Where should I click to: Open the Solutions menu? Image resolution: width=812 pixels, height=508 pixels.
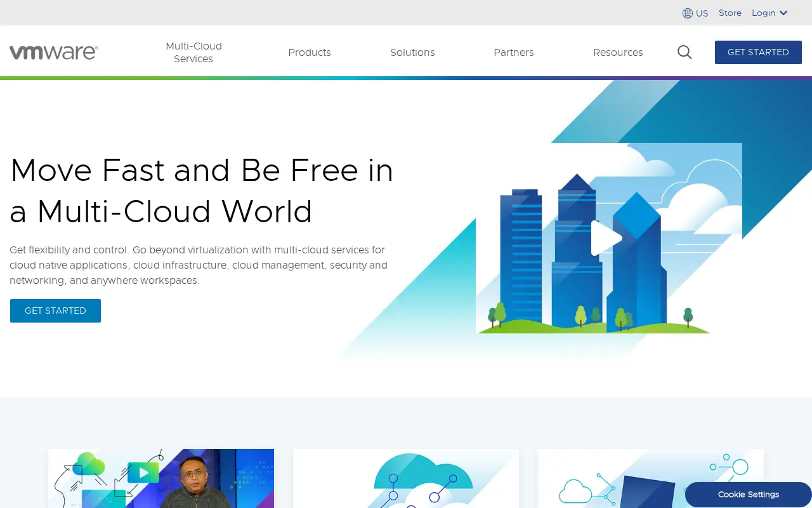click(412, 52)
